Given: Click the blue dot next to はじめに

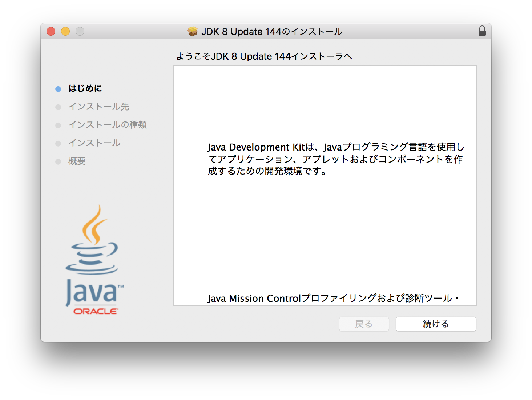Looking at the screenshot, I should [58, 88].
